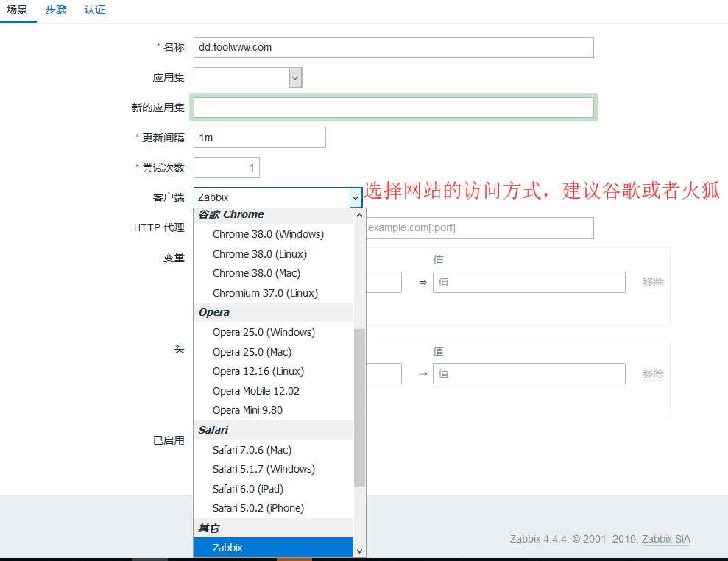Choose Opera Mini 9.80 option
728x561 pixels.
(x=273, y=410)
